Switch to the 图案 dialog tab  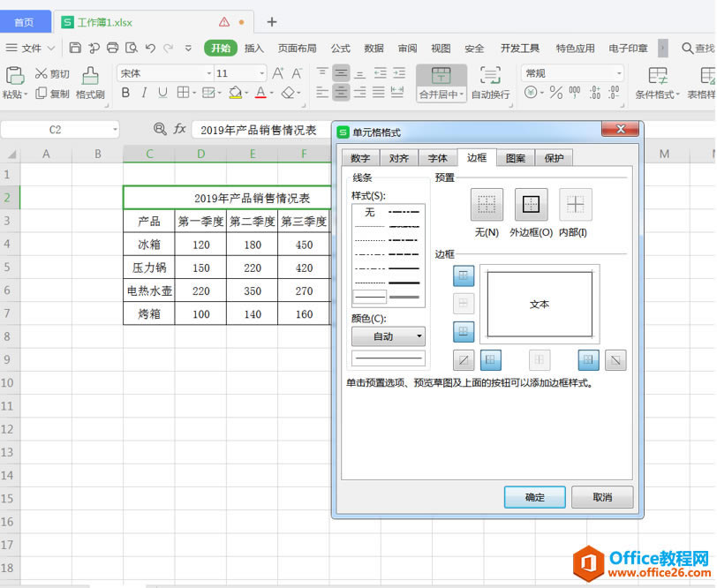coord(516,158)
